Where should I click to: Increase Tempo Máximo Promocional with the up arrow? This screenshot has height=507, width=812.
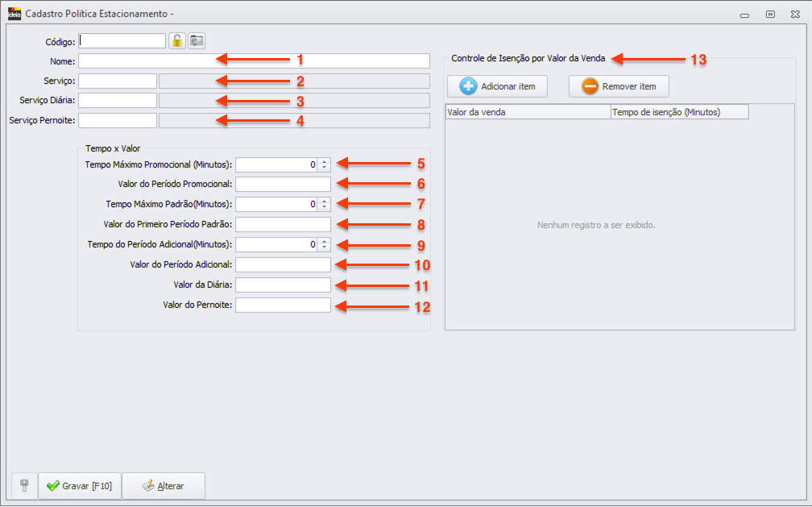point(324,161)
